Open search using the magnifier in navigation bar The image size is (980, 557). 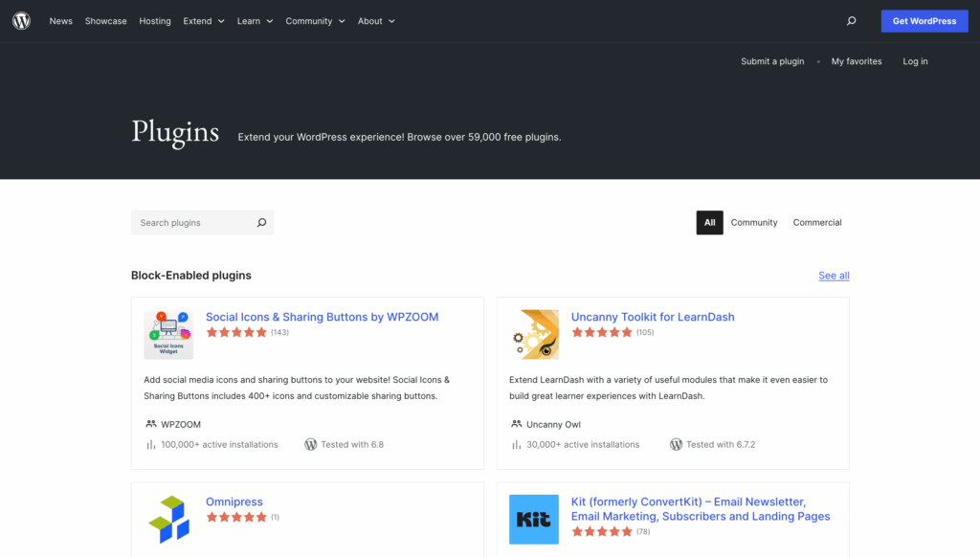tap(849, 20)
